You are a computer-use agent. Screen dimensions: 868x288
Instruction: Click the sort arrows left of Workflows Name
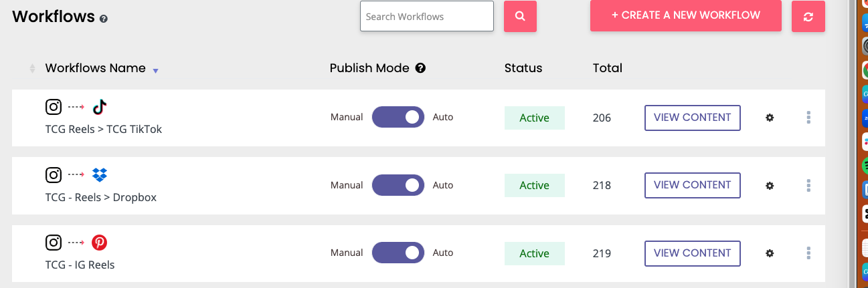(32, 68)
